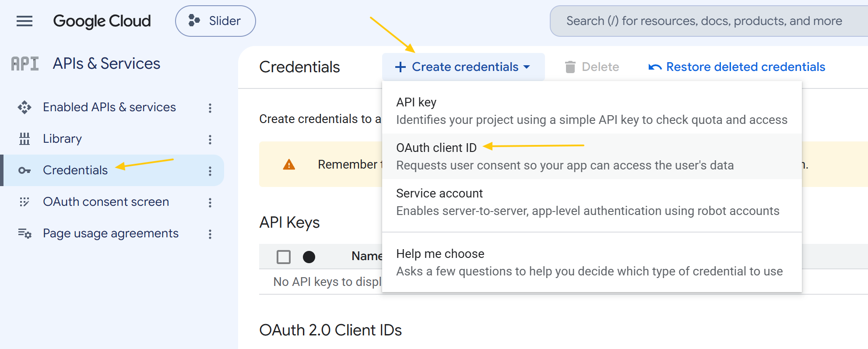868x349 pixels.
Task: Click the search bar for resources
Action: [x=709, y=21]
